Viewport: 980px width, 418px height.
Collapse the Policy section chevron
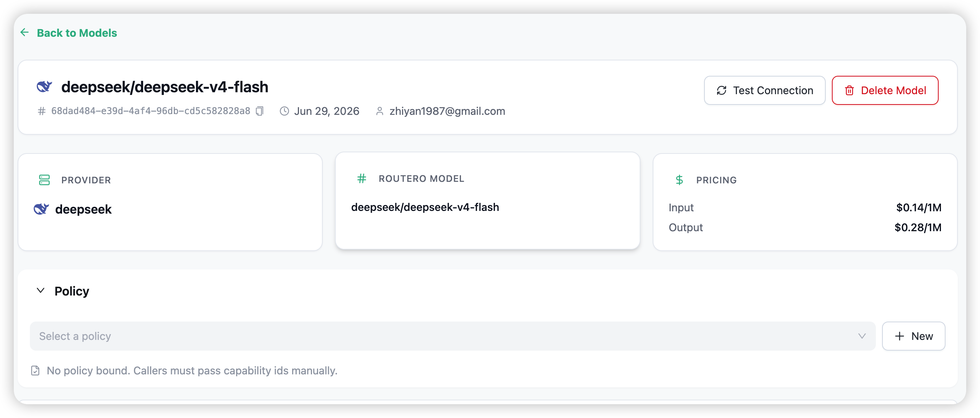[41, 291]
